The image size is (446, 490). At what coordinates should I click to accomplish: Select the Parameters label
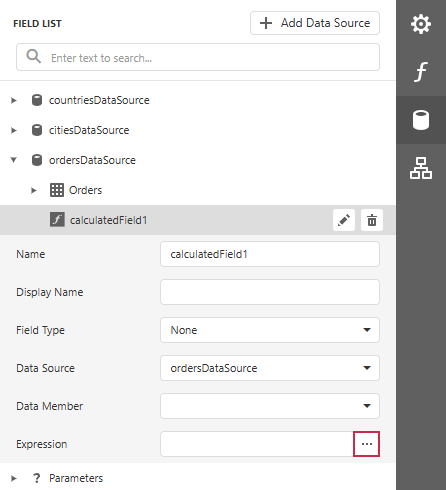tap(76, 478)
